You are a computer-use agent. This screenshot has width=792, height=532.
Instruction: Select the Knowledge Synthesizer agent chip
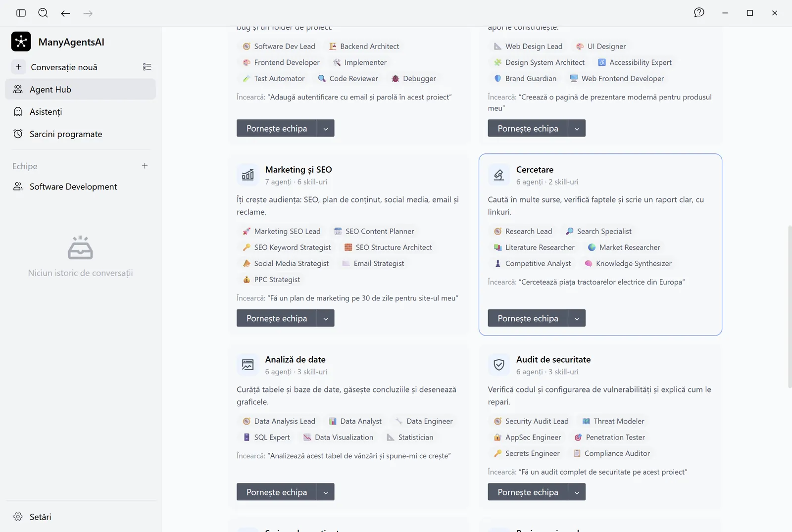tap(628, 264)
